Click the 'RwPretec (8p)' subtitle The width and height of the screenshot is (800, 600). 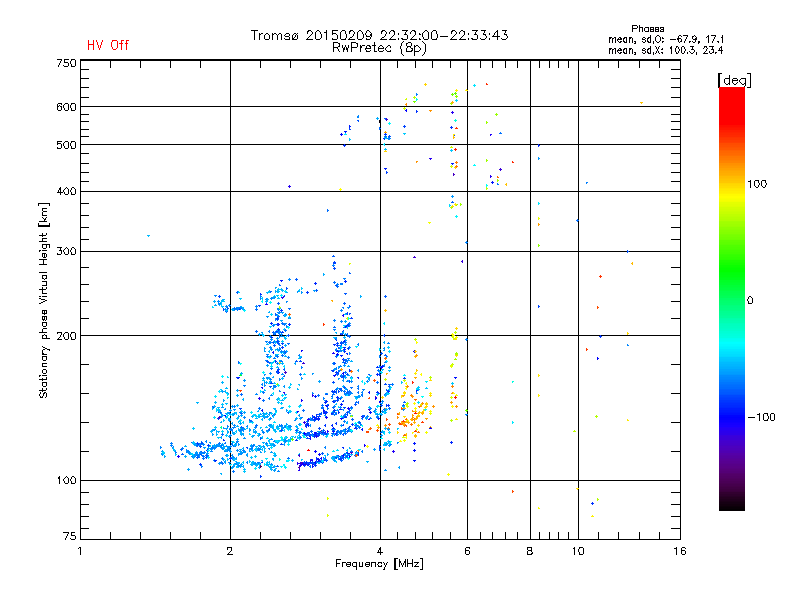(379, 48)
